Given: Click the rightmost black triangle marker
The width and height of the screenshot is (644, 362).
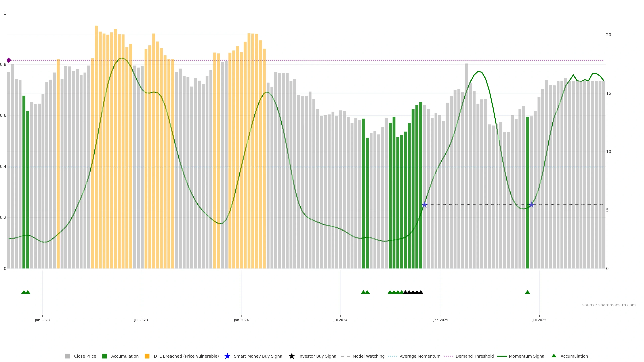Looking at the screenshot, I should pyautogui.click(x=421, y=292).
